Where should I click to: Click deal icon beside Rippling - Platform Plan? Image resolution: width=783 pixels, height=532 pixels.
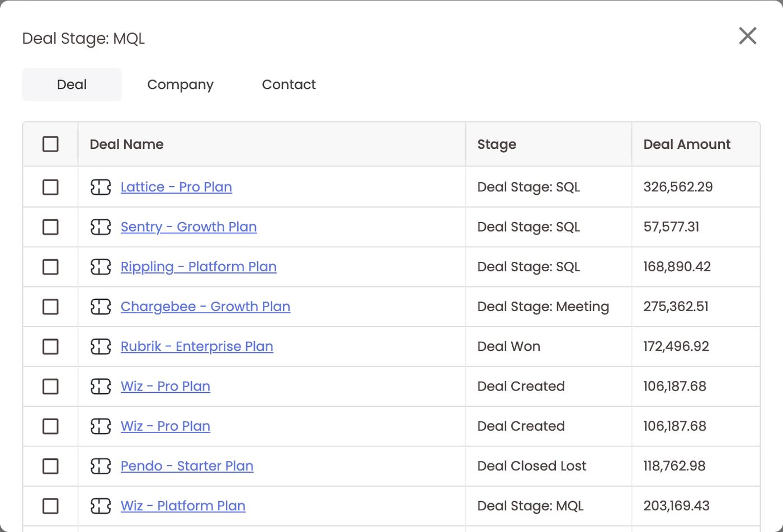click(x=101, y=267)
